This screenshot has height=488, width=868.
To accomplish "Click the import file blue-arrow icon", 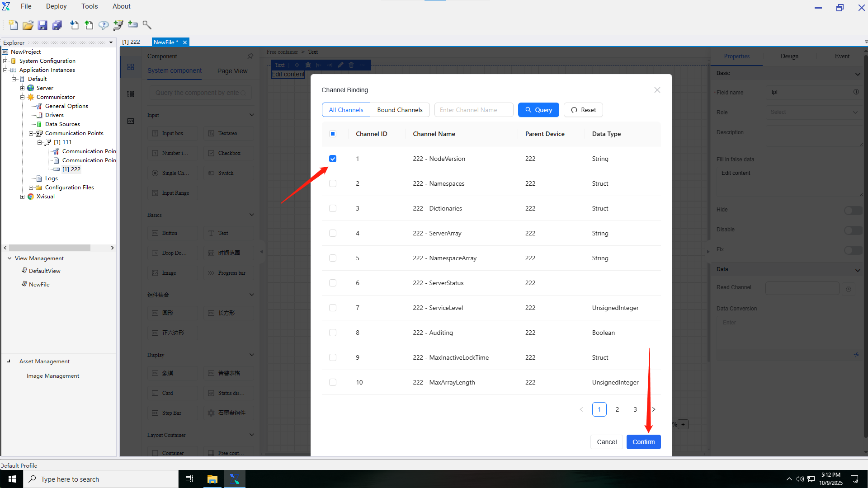I will coord(74,25).
